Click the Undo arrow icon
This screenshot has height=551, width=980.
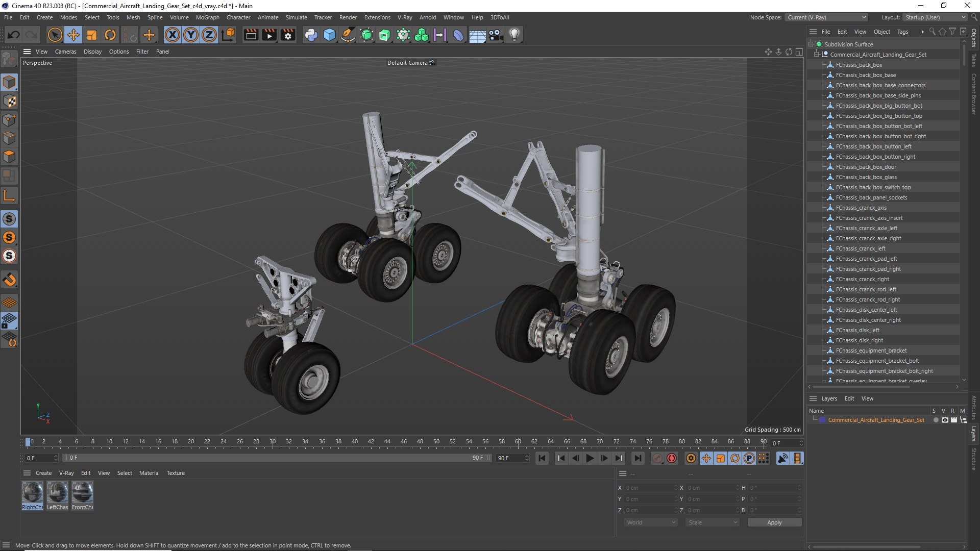click(14, 35)
